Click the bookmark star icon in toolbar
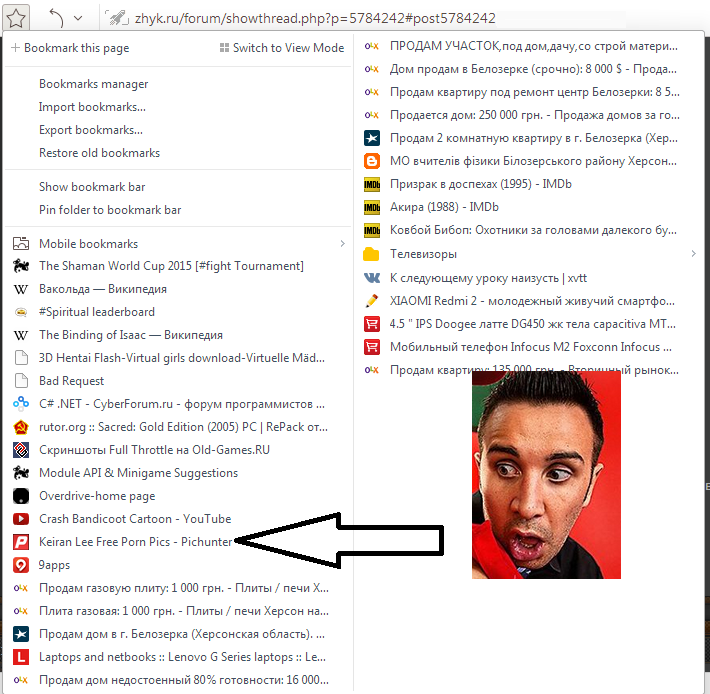710x694 pixels. tap(18, 17)
